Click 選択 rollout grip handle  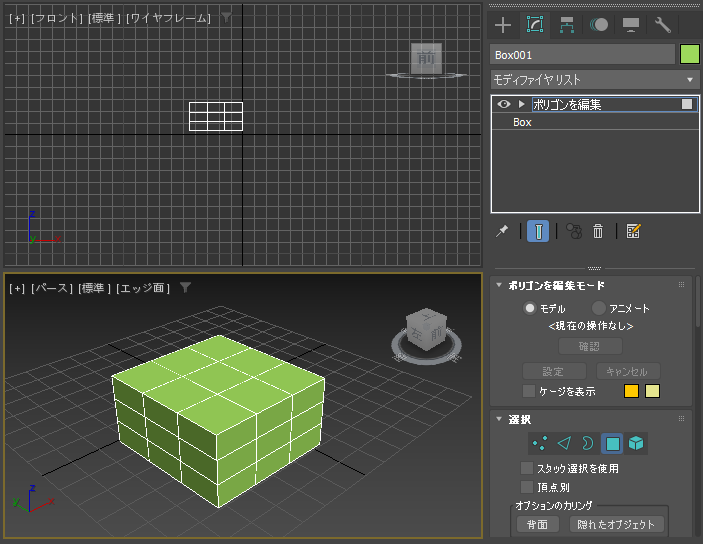pos(681,418)
